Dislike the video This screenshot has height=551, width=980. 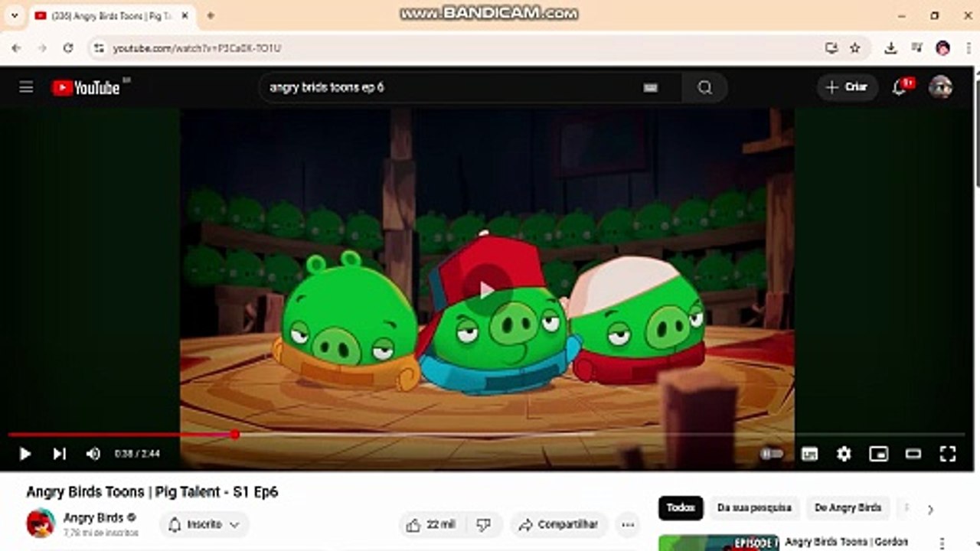[x=484, y=525]
